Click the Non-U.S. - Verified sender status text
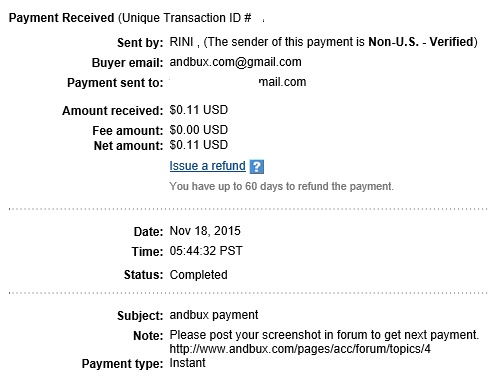 (421, 42)
